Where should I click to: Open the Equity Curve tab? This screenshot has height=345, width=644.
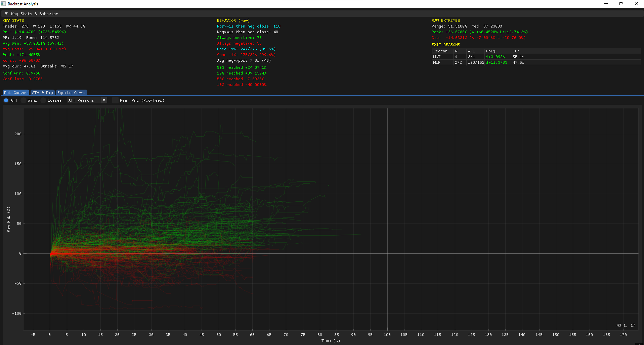71,92
